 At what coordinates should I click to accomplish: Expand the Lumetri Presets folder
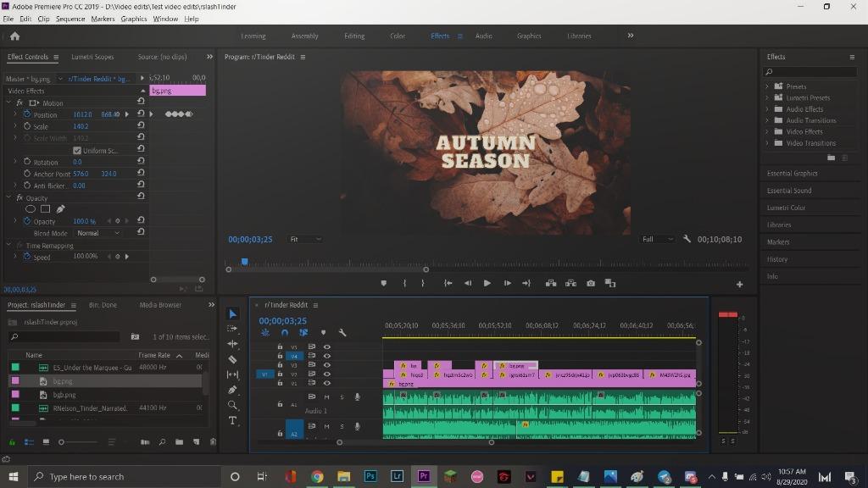click(767, 97)
